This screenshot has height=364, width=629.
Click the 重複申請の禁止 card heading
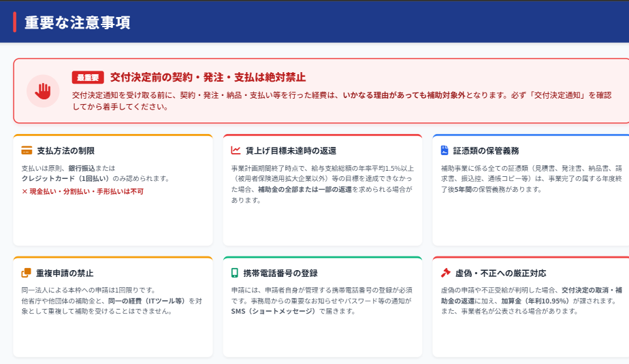click(x=65, y=273)
